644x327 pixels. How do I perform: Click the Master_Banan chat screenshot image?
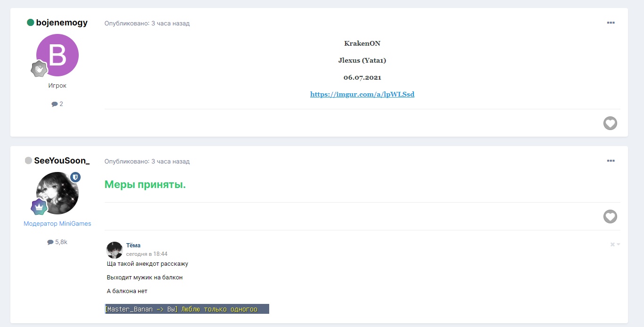point(187,309)
